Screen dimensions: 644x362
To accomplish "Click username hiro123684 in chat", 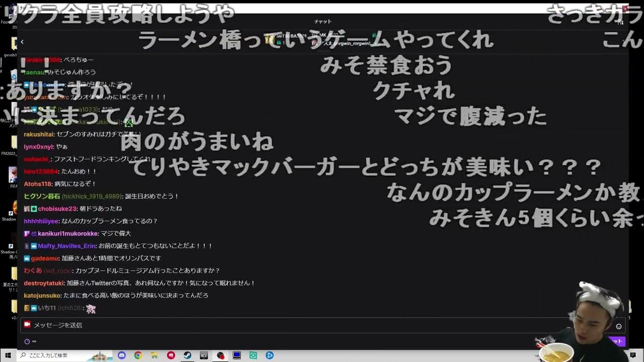I will 41,171.
